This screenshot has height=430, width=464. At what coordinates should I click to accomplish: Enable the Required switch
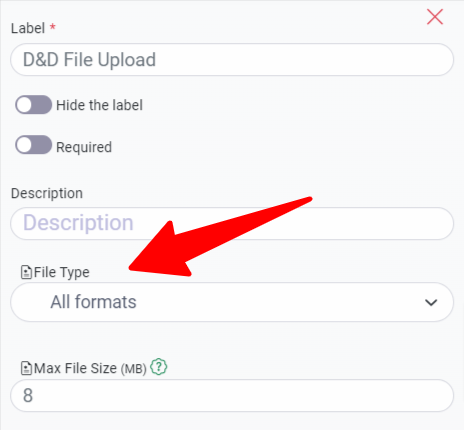33,145
